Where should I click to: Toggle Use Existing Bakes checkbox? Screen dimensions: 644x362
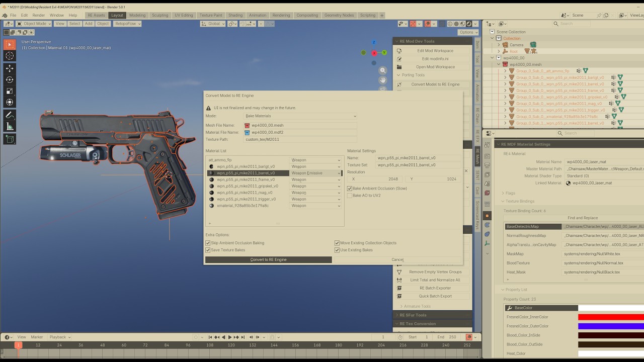pos(337,250)
